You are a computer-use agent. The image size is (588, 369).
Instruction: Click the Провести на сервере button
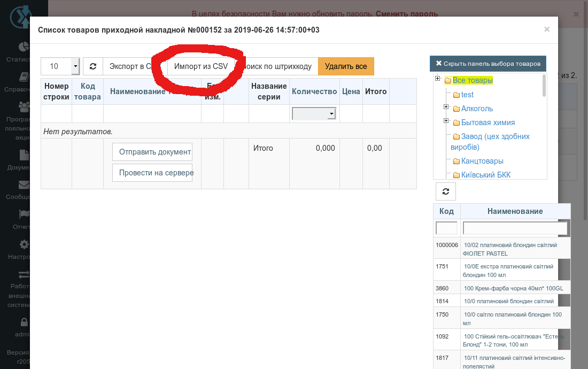click(x=152, y=173)
